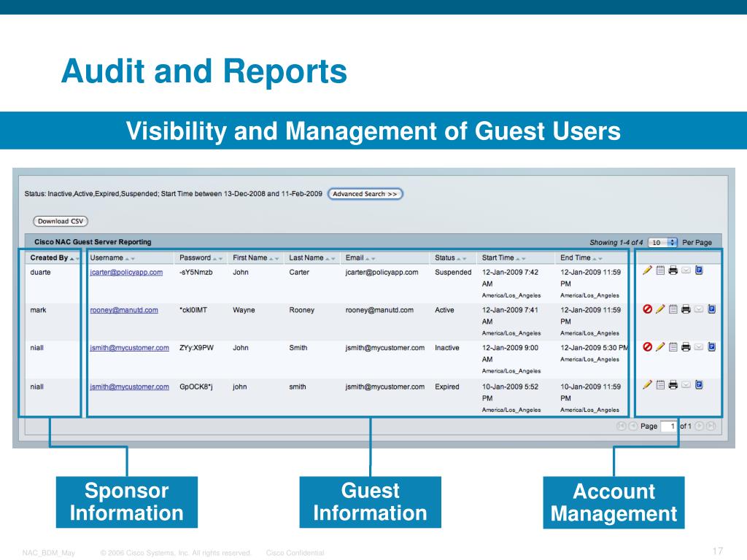Viewport: 747px width, 560px height.
Task: Sort table by Start Time column
Action: click(x=498, y=257)
